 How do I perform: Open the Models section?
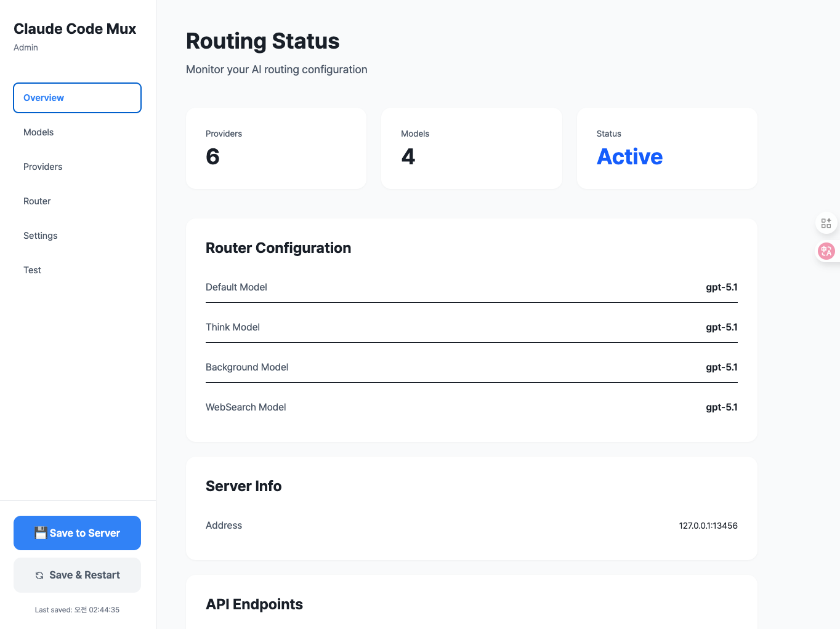(38, 132)
